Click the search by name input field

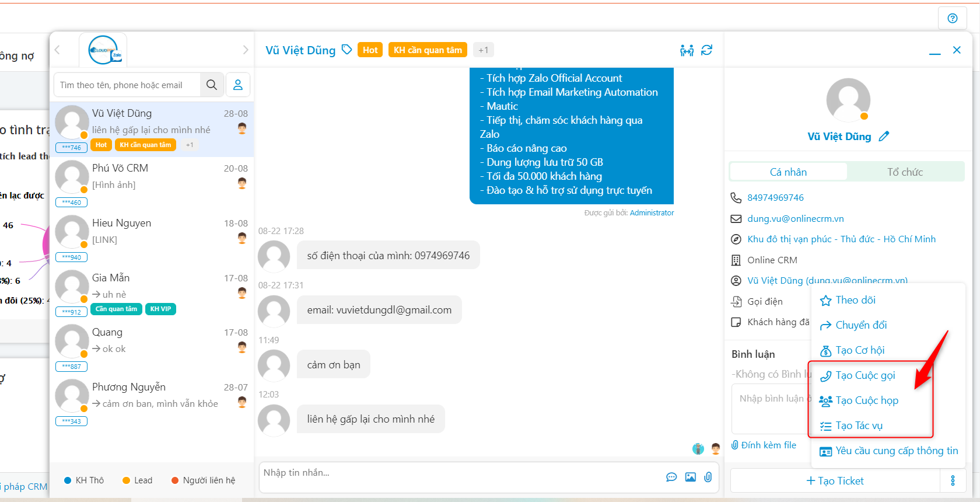coord(127,85)
